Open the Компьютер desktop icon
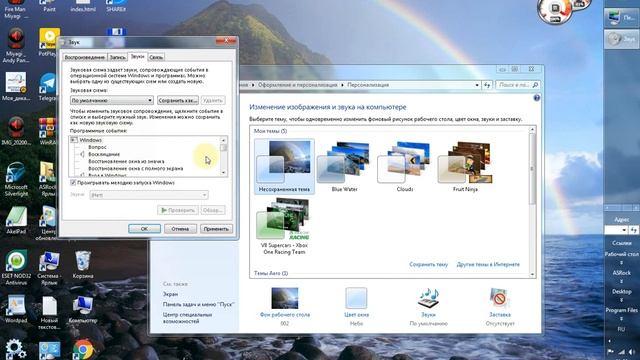 click(83, 309)
